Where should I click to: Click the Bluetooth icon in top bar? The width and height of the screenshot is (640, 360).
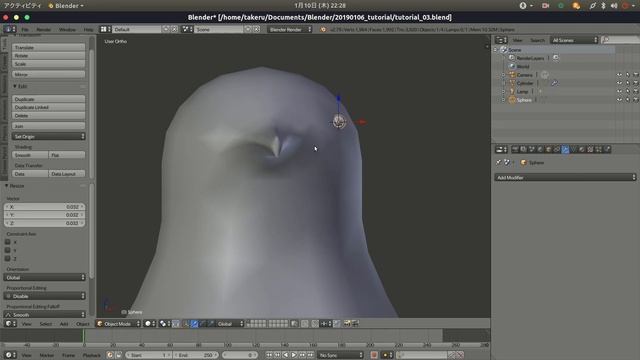[603, 6]
